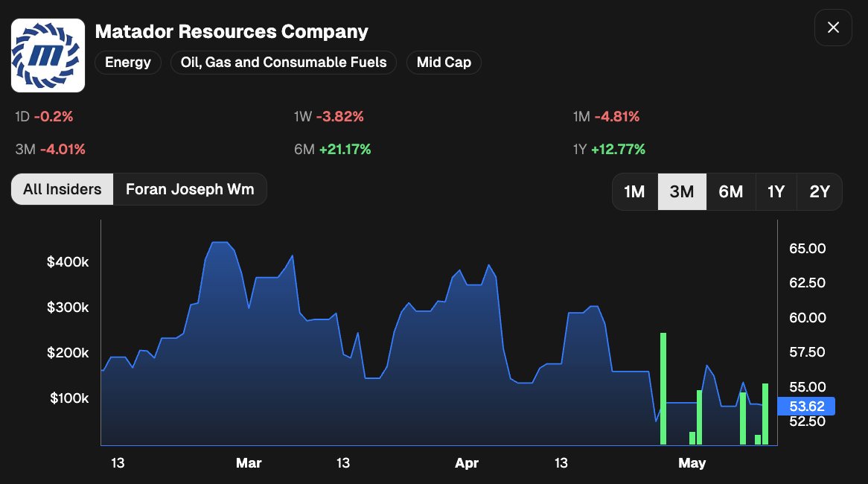The height and width of the screenshot is (484, 868).
Task: Filter by insider Foran Joseph Wm
Action: pyautogui.click(x=190, y=189)
